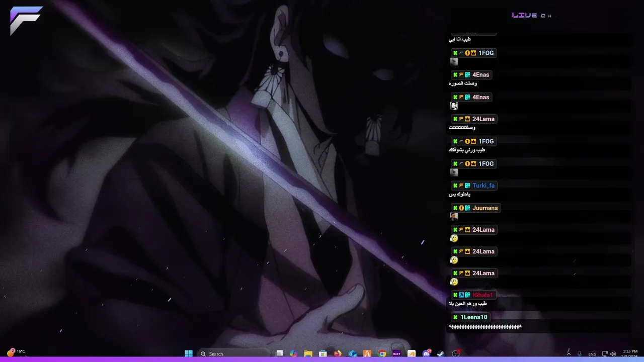
Task: Open Discord from the taskbar
Action: coord(427,353)
